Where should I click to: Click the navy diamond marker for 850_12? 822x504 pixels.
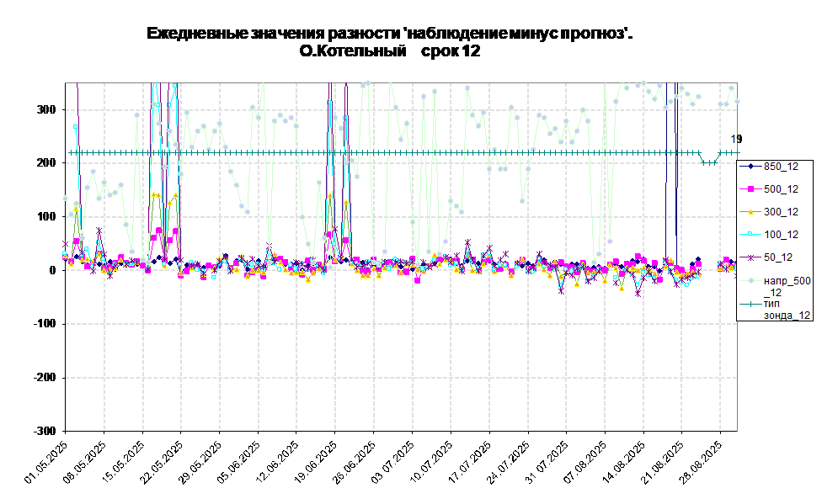pyautogui.click(x=750, y=166)
